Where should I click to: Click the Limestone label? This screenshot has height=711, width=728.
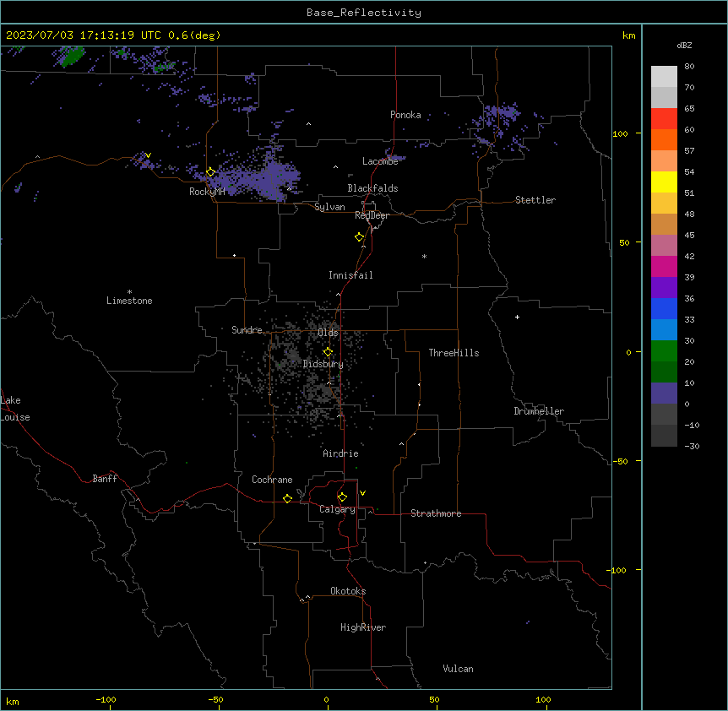129,301
